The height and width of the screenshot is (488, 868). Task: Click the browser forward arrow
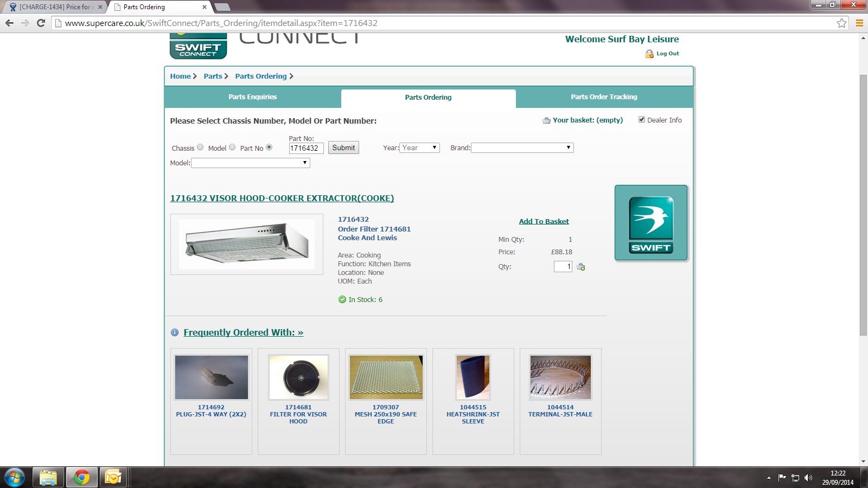(25, 23)
